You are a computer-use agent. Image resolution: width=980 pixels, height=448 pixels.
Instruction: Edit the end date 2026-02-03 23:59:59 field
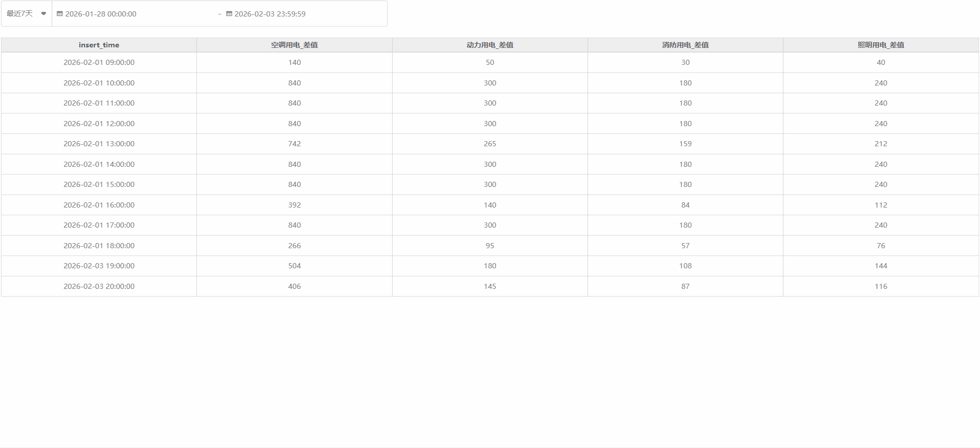(x=270, y=14)
